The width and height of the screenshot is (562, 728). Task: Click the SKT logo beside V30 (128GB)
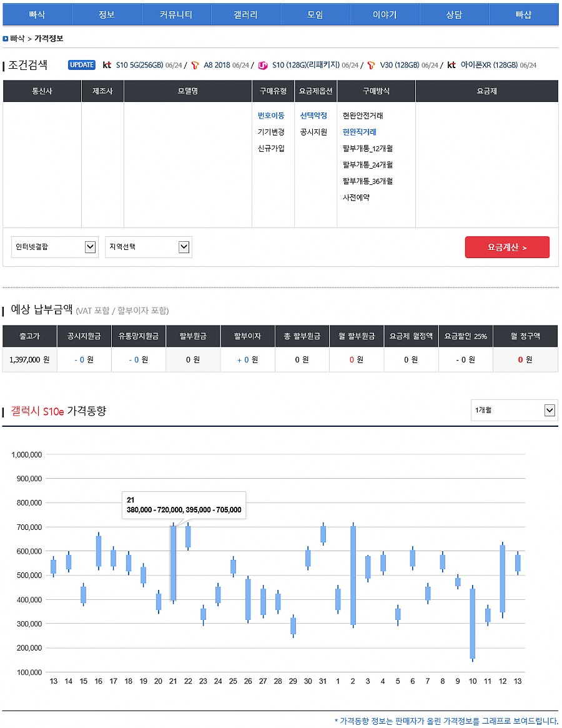click(371, 65)
